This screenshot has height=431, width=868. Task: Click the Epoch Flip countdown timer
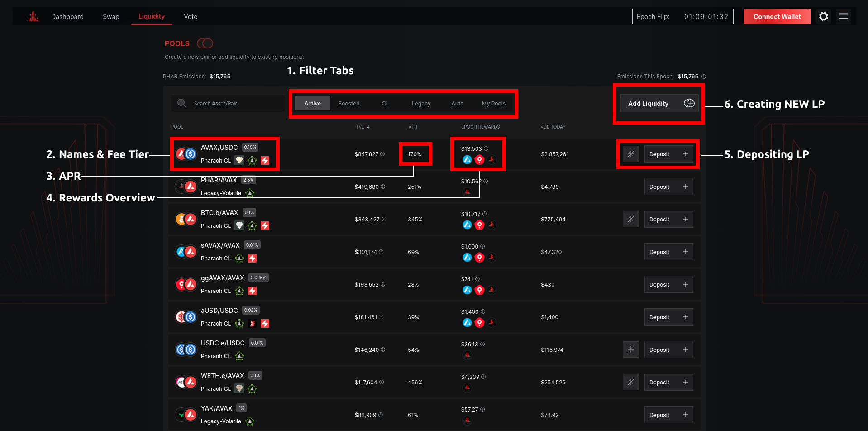pos(706,17)
